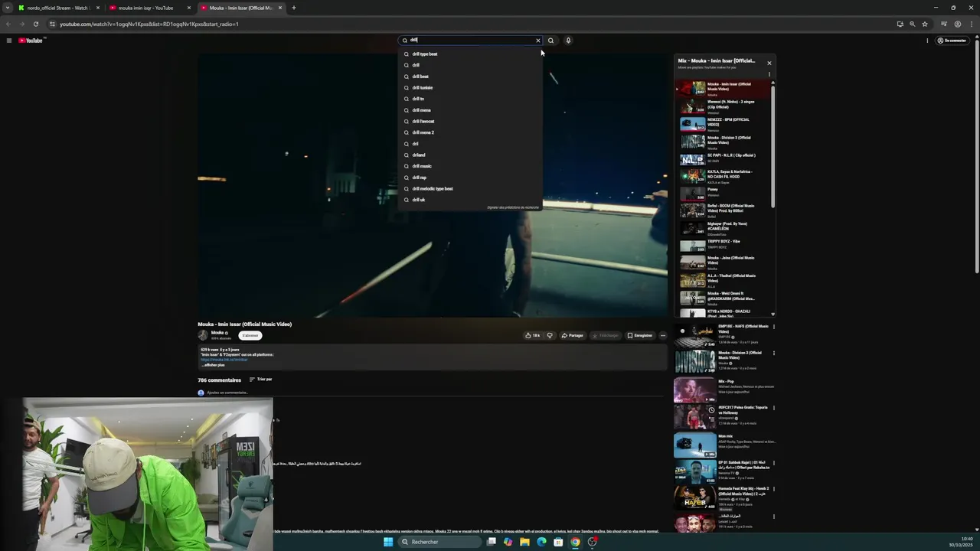Dislike the video with thumbs down
980x551 pixels.
pyautogui.click(x=549, y=335)
